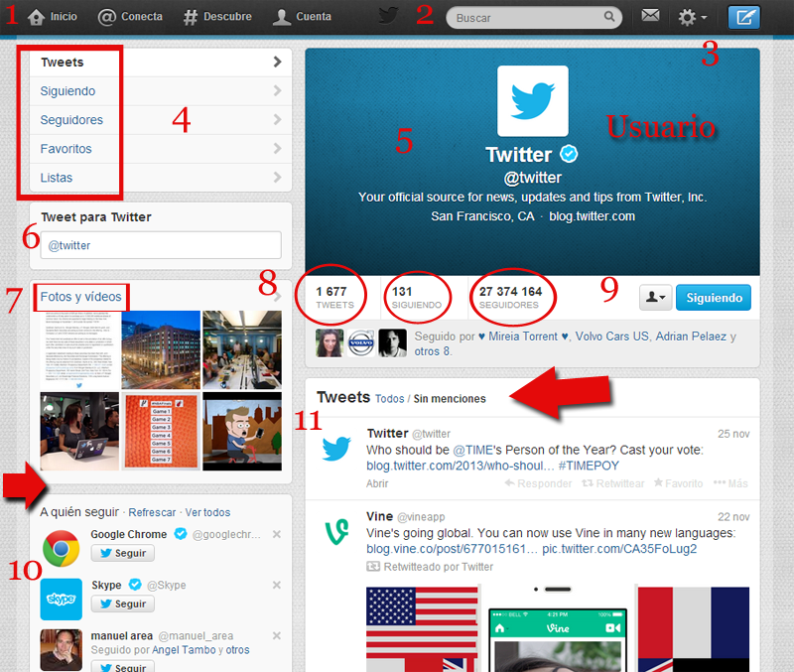Click the Google Chrome logo avatar
794x672 pixels.
pyautogui.click(x=62, y=549)
